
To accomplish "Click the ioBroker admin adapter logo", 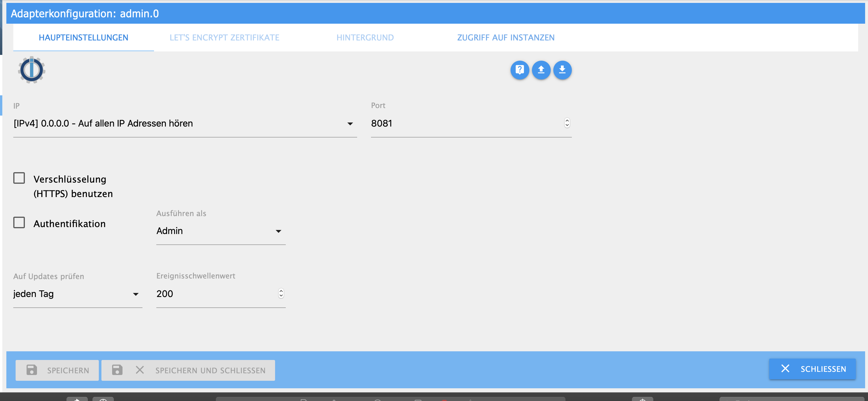I will [32, 70].
